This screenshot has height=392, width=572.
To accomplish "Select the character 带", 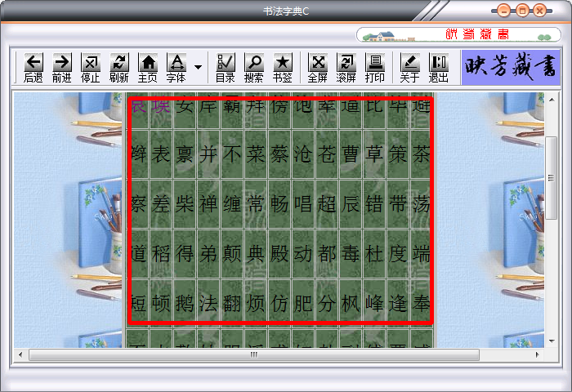I will (x=398, y=204).
